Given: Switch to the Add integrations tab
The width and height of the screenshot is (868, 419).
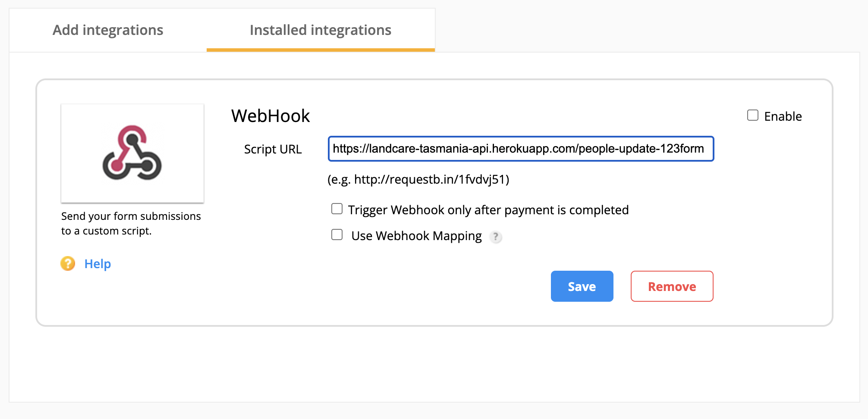Looking at the screenshot, I should (108, 30).
